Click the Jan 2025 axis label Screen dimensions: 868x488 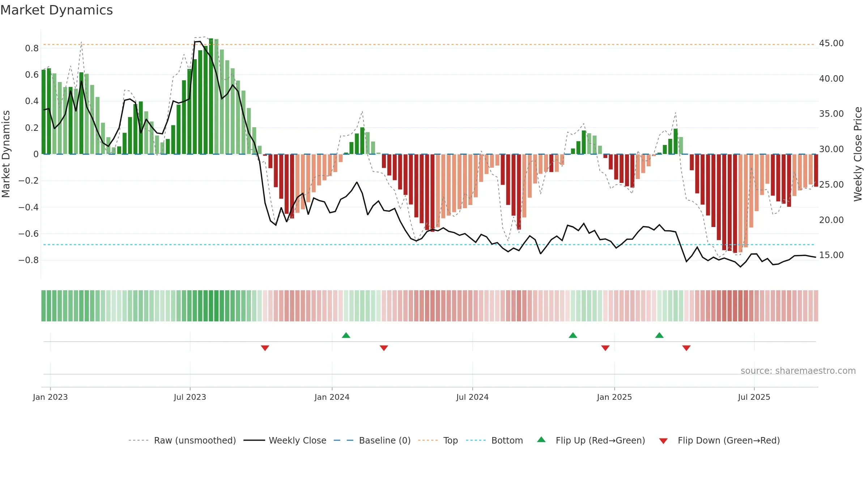click(614, 397)
